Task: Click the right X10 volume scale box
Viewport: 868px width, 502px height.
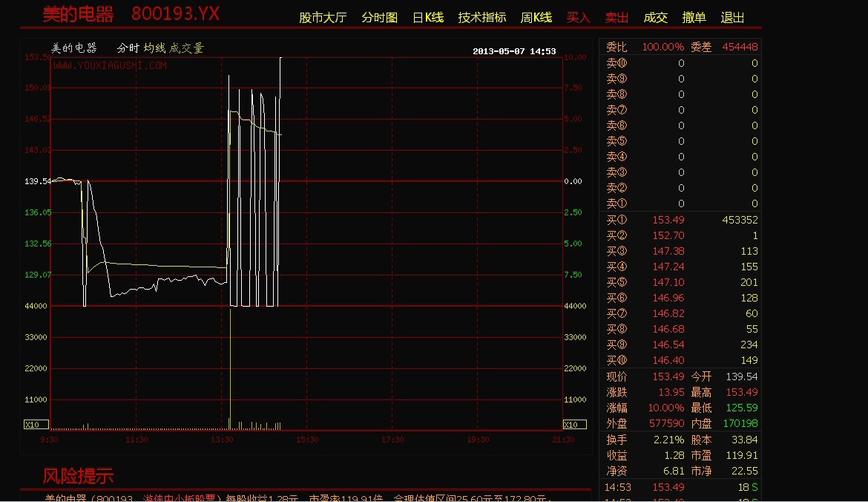Action: 575,425
